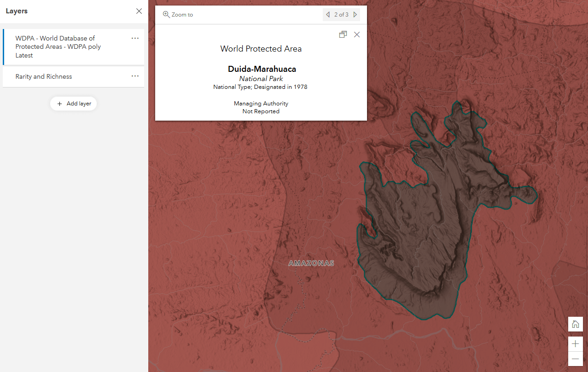Select the WDPA World Database layer

click(74, 47)
